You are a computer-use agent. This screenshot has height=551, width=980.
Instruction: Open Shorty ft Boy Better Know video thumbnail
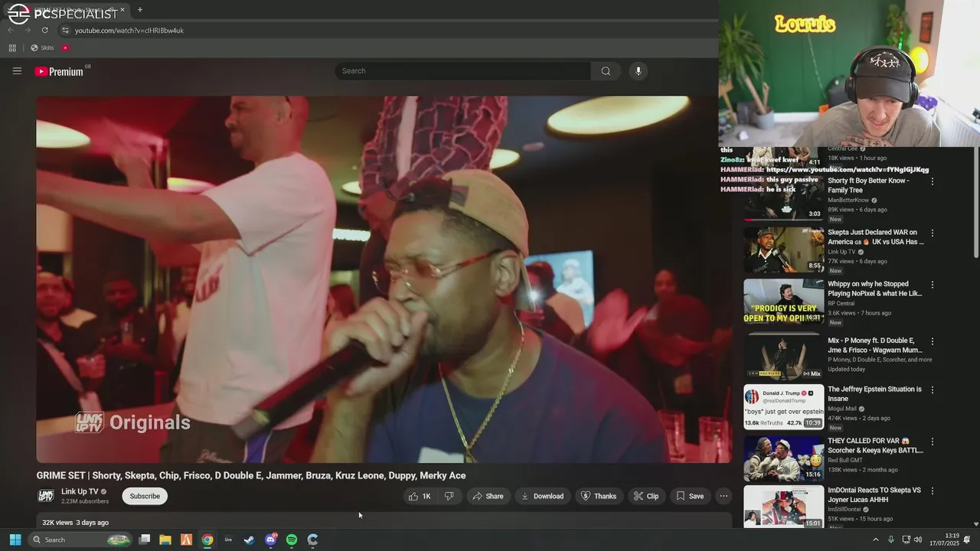(x=784, y=198)
